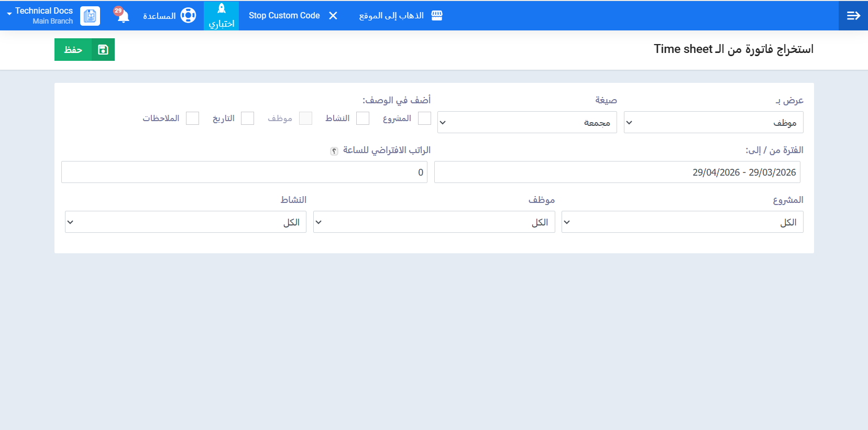Viewport: 868px width, 430px height.
Task: Toggle the sidebar menu arrow icon
Action: 853,16
